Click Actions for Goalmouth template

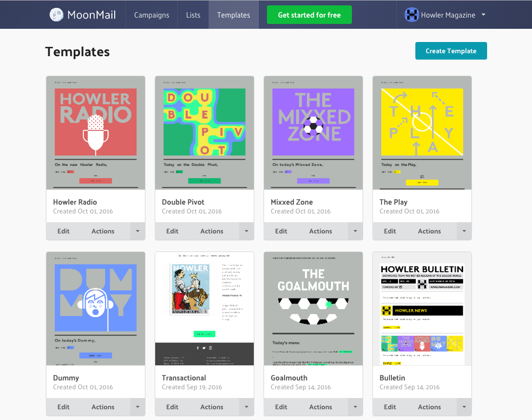tap(321, 407)
